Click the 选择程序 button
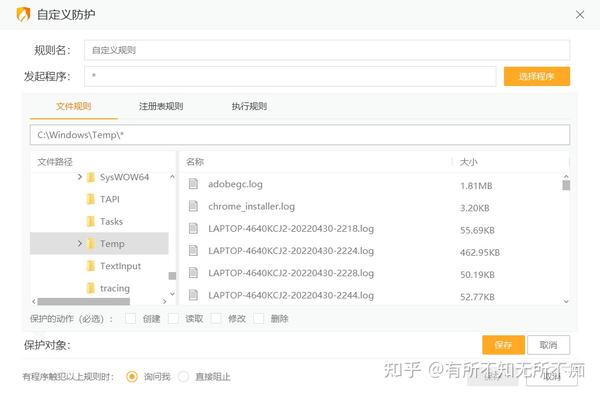 coord(537,76)
